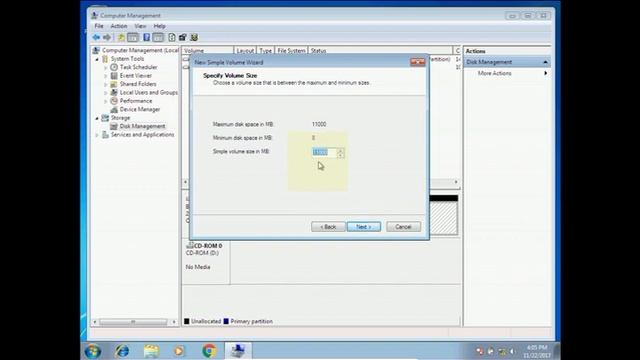The width and height of the screenshot is (640, 360).
Task: Select Services and Applications in the tree
Action: [142, 135]
